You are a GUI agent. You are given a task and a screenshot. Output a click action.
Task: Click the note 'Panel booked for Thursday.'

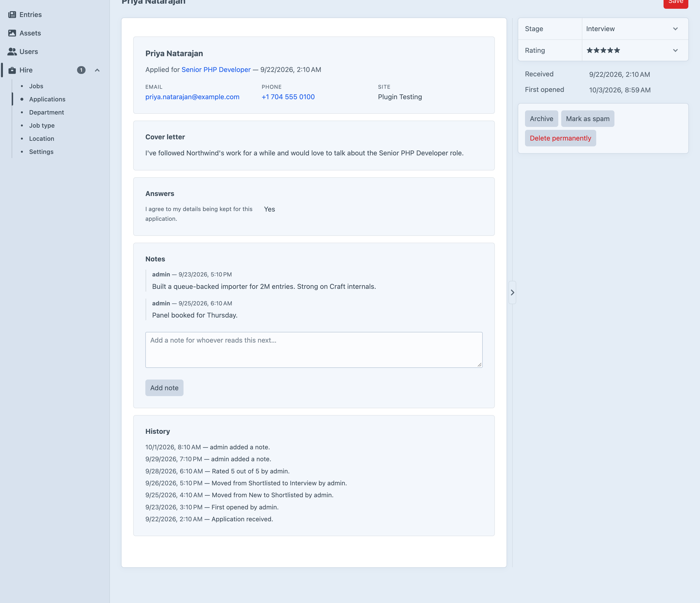click(x=195, y=315)
